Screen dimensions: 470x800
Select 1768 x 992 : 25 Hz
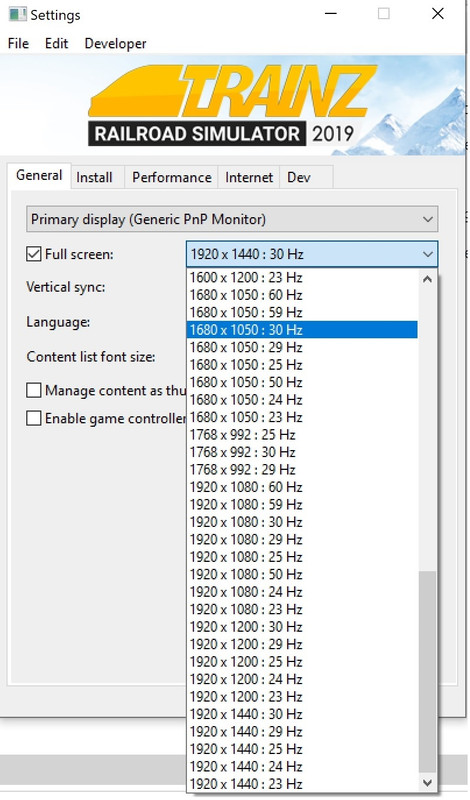tap(303, 435)
